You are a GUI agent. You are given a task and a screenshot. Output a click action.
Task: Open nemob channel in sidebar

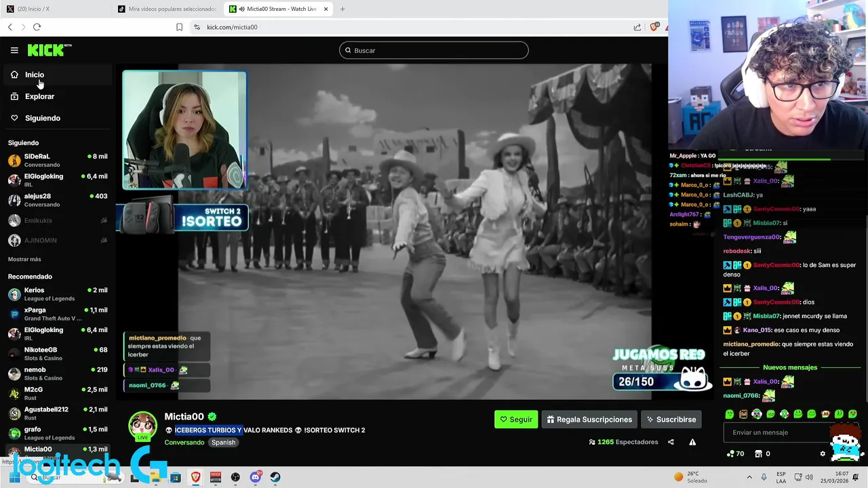click(57, 373)
